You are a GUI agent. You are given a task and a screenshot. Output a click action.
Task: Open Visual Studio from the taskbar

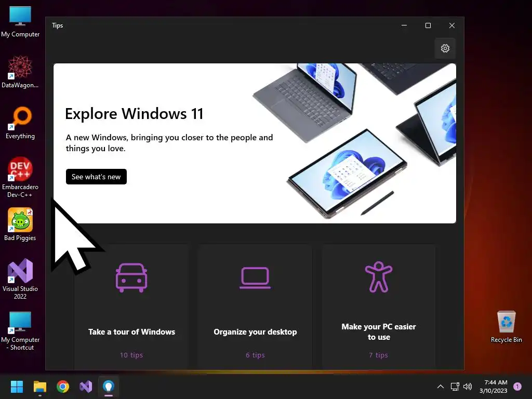pos(86,387)
